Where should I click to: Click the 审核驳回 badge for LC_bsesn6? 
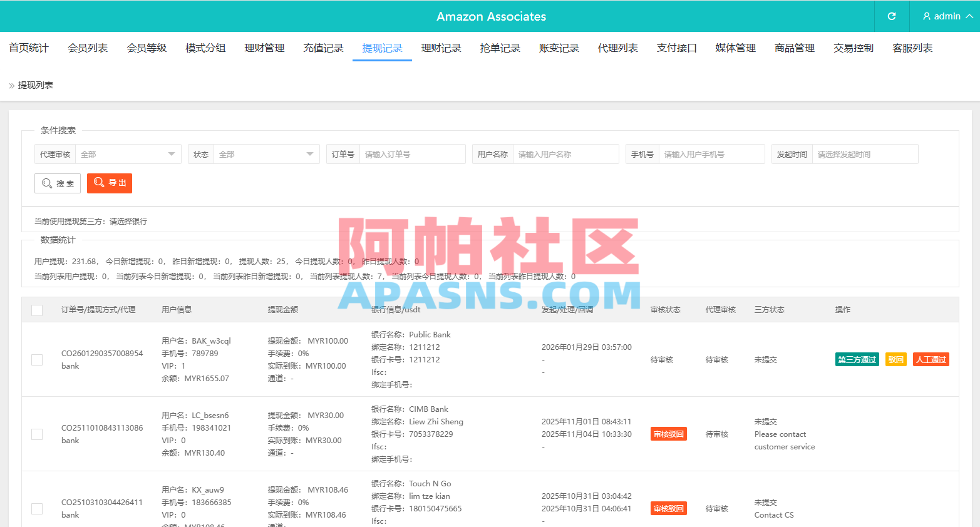point(669,434)
